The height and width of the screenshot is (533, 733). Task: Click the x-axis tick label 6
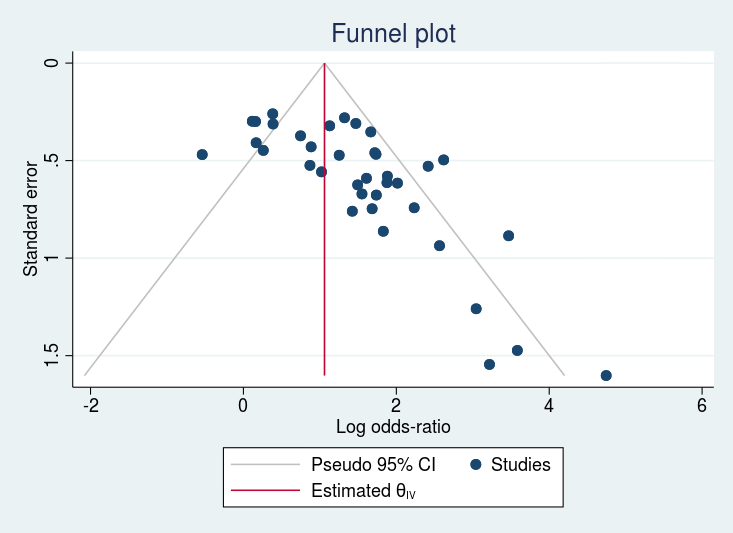tap(701, 405)
